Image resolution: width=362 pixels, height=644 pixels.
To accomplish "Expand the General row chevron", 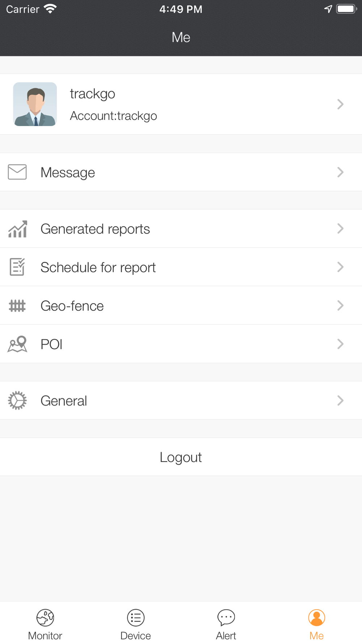I will [340, 401].
